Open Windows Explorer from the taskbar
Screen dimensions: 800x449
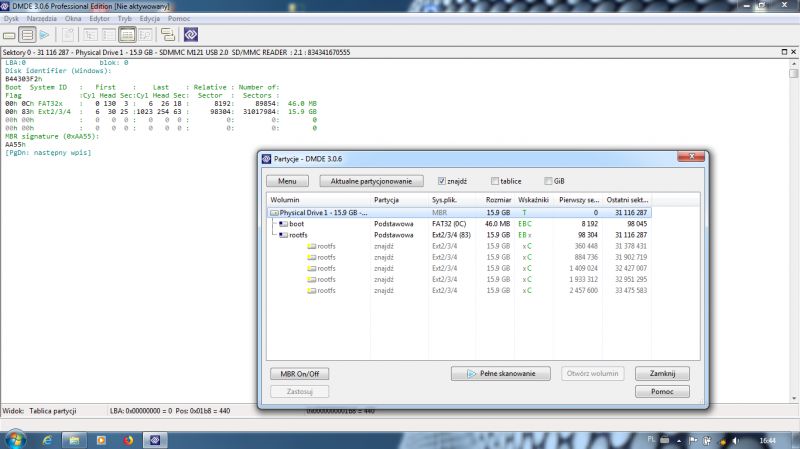pyautogui.click(x=74, y=440)
